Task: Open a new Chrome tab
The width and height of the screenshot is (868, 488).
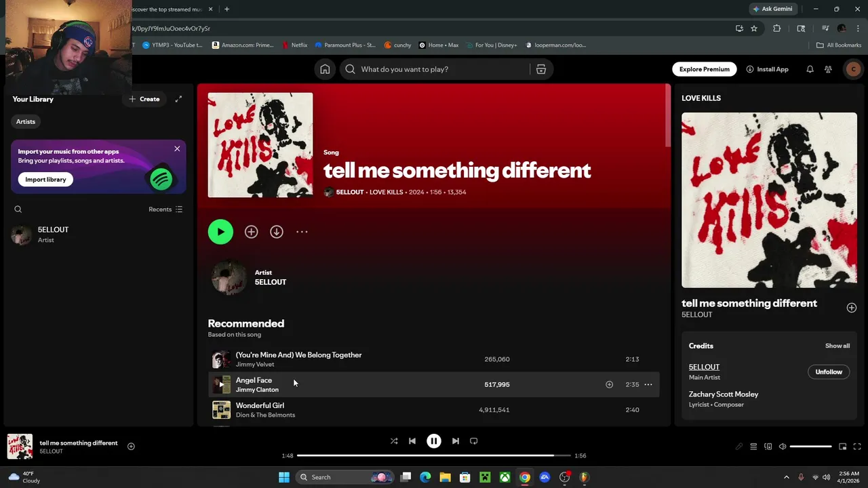Action: coord(226,9)
